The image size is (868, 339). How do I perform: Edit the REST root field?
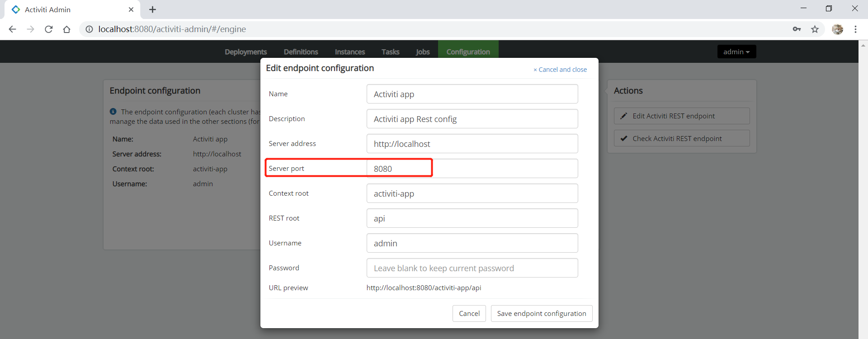[472, 218]
